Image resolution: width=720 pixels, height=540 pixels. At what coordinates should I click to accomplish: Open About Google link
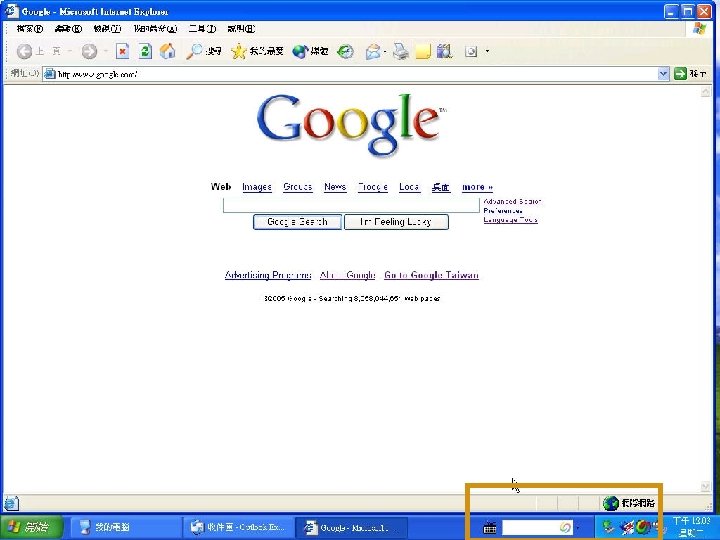click(347, 275)
